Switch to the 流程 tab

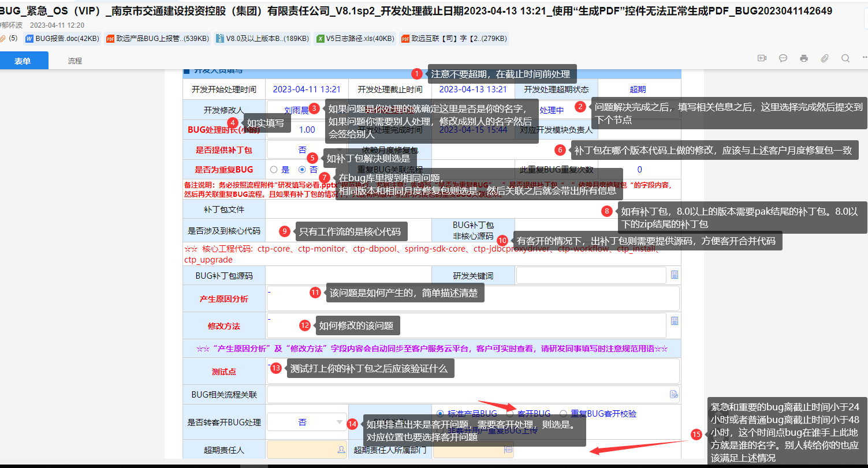click(75, 61)
